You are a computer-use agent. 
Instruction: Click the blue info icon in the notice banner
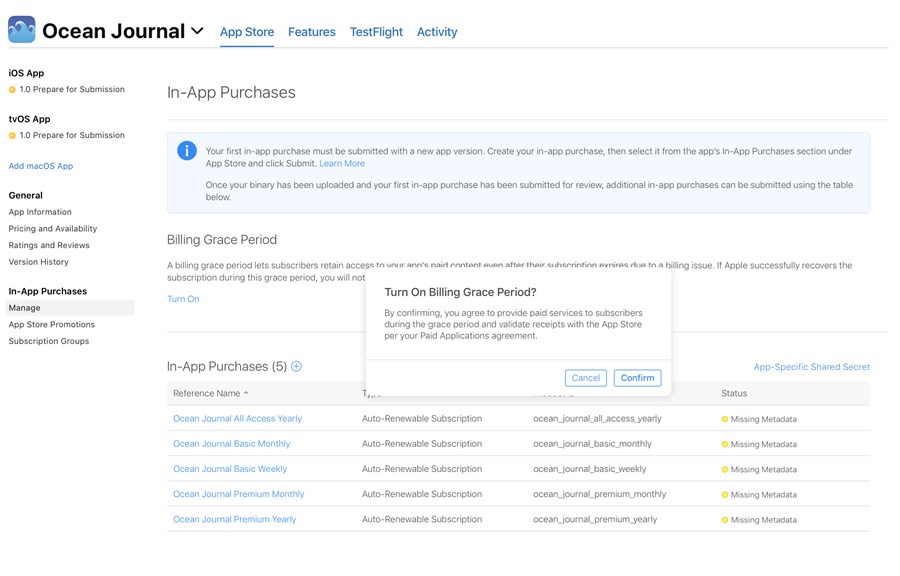pyautogui.click(x=187, y=151)
